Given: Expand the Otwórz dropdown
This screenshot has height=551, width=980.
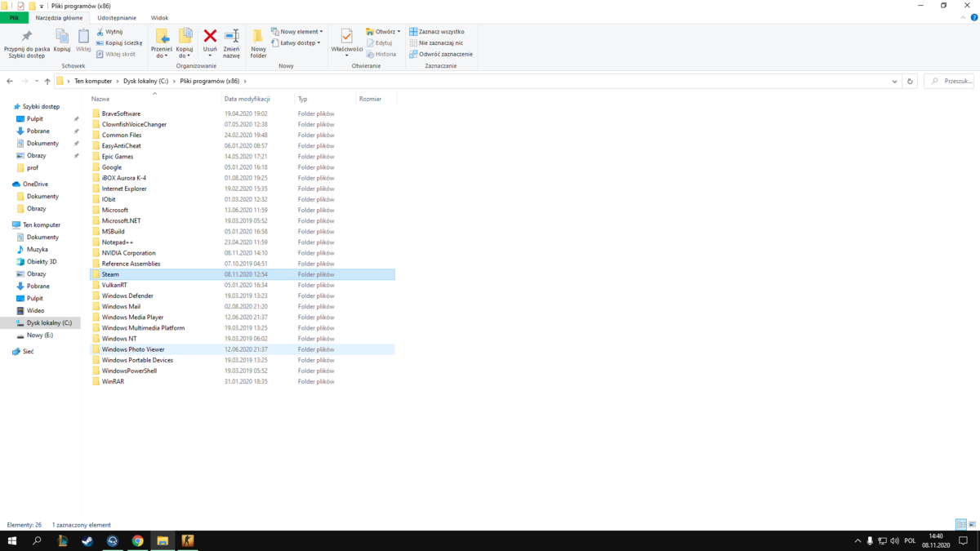Looking at the screenshot, I should pyautogui.click(x=383, y=32).
